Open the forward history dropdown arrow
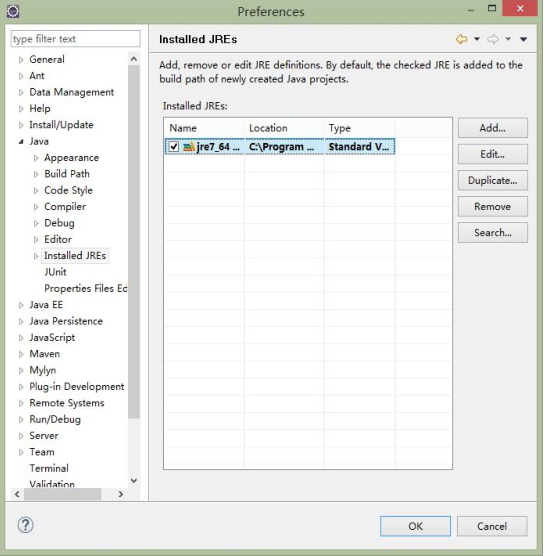This screenshot has height=556, width=546. coord(508,39)
